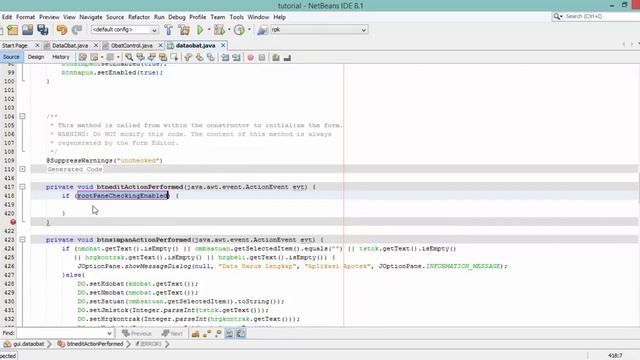This screenshot has height=360, width=640.
Task: Collapse the btnsimpanActionPerformed fold at line 423
Action: [x=22, y=240]
